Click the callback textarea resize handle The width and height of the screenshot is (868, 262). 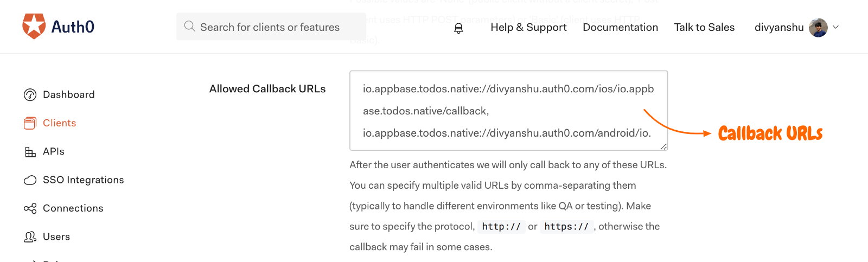(663, 146)
